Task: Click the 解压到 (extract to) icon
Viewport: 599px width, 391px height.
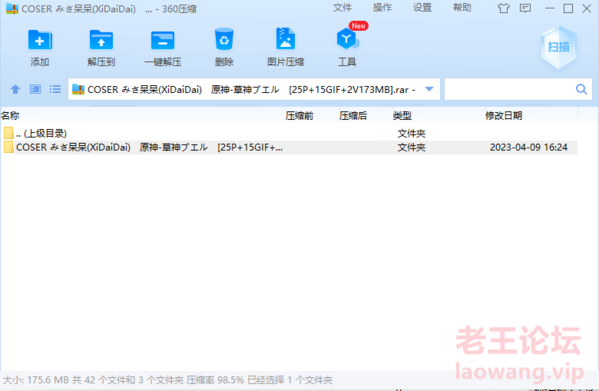Action: 101,40
